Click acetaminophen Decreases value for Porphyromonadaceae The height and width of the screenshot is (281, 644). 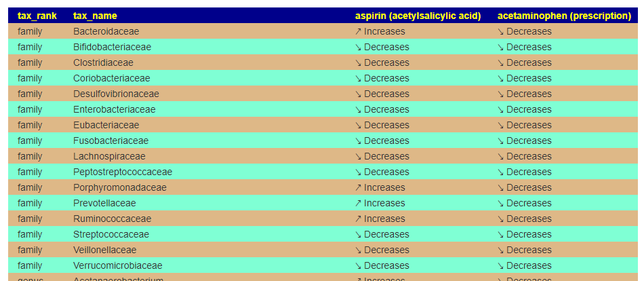(525, 187)
